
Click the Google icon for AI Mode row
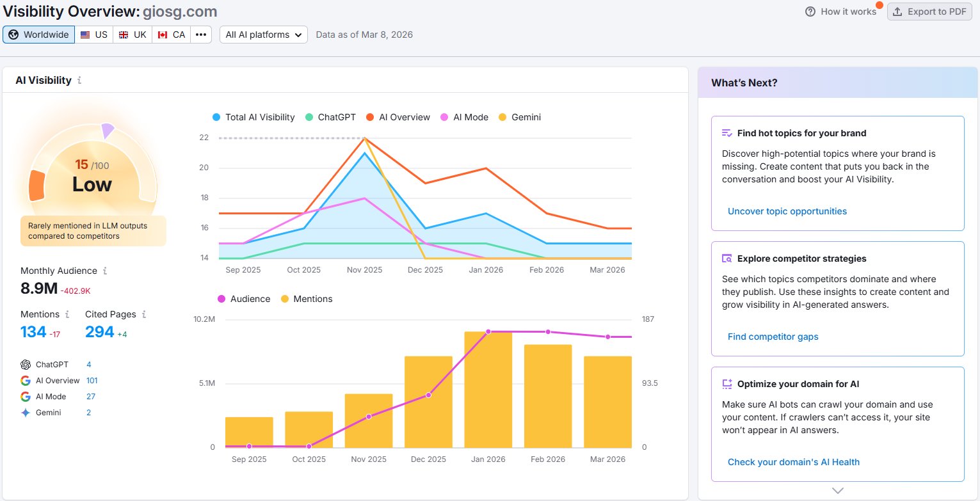pos(26,397)
